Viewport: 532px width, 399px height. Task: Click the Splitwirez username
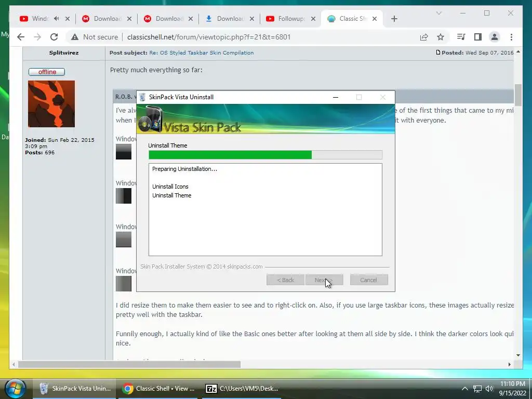click(x=64, y=52)
